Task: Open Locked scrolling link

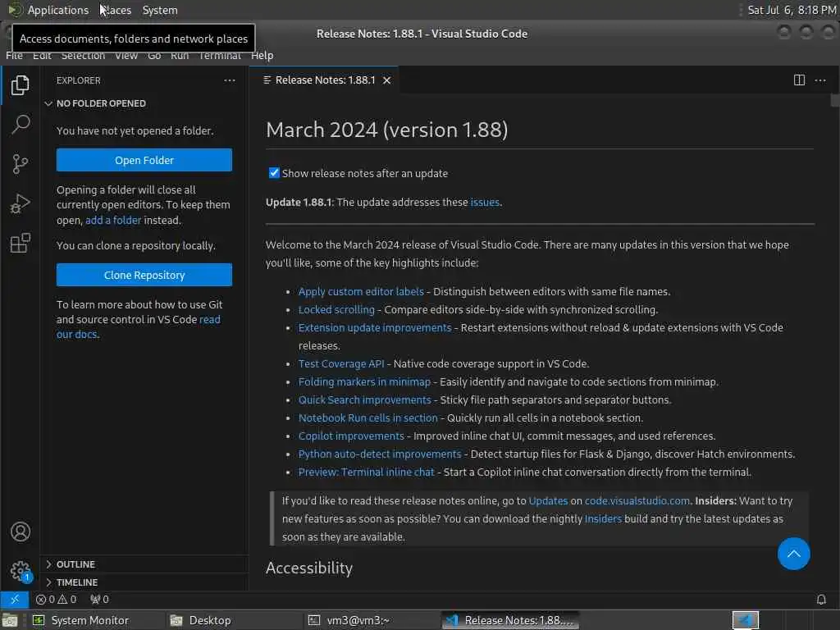Action: tap(336, 309)
